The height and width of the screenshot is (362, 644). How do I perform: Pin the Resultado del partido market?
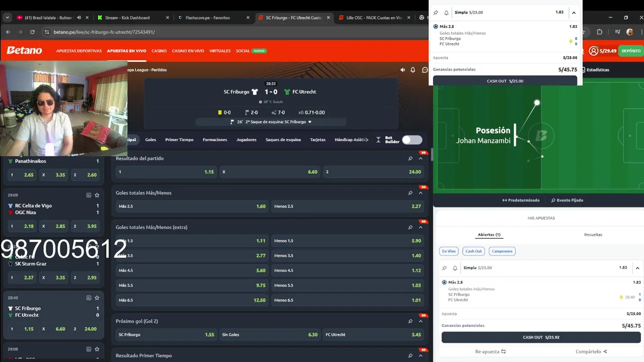pyautogui.click(x=411, y=158)
